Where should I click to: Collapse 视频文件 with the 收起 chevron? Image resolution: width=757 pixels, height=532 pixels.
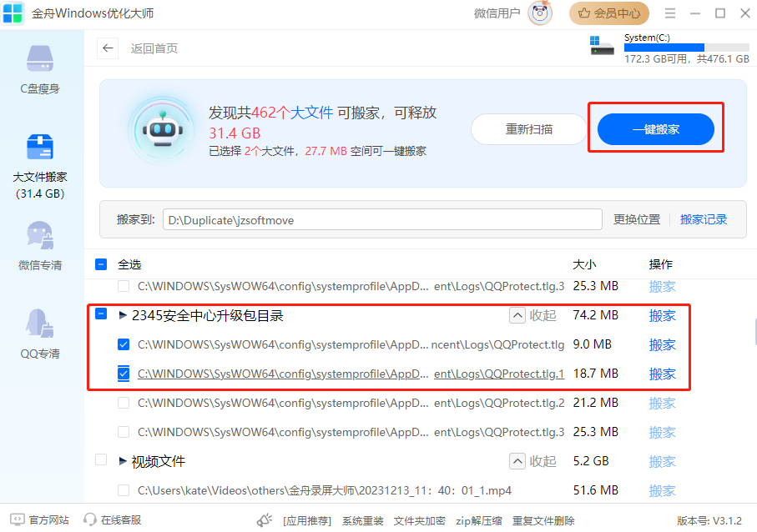coord(517,461)
